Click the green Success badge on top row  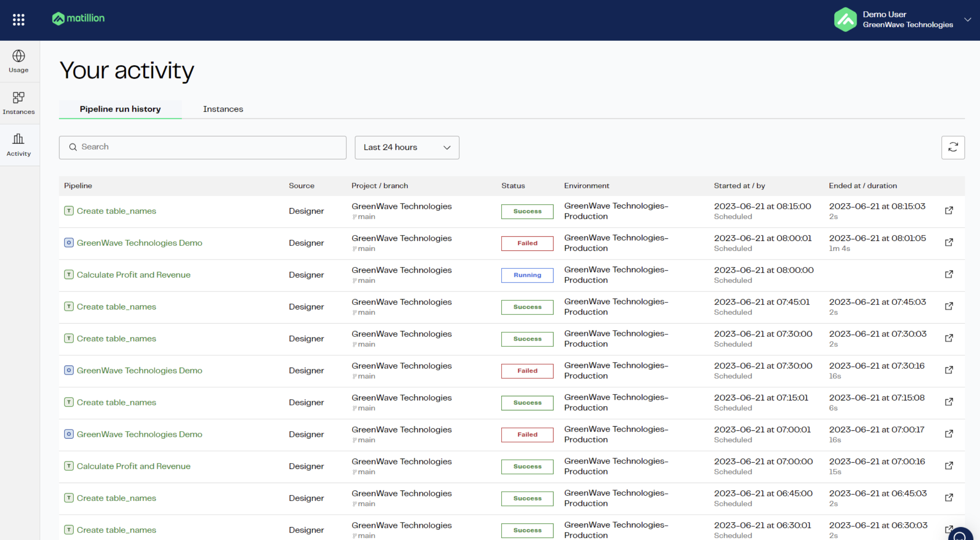pos(527,211)
